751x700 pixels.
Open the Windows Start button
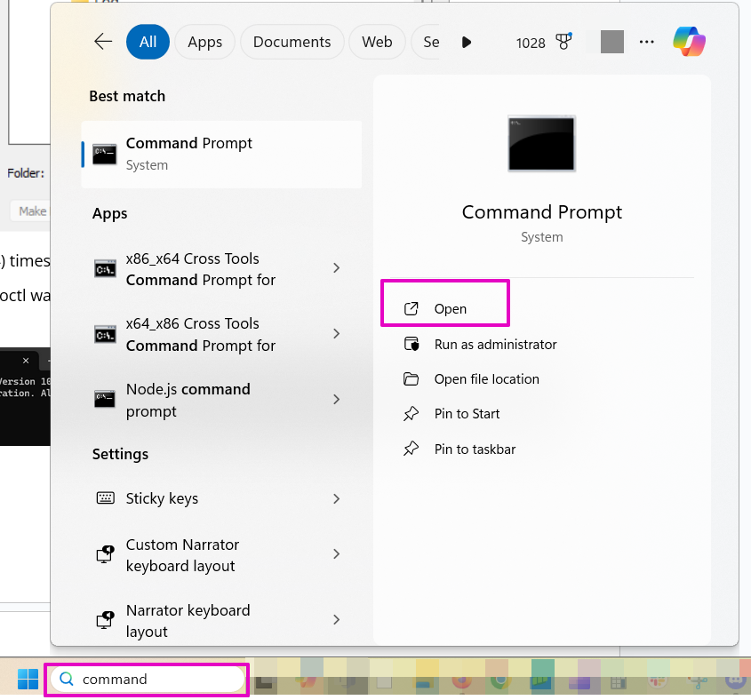point(28,679)
